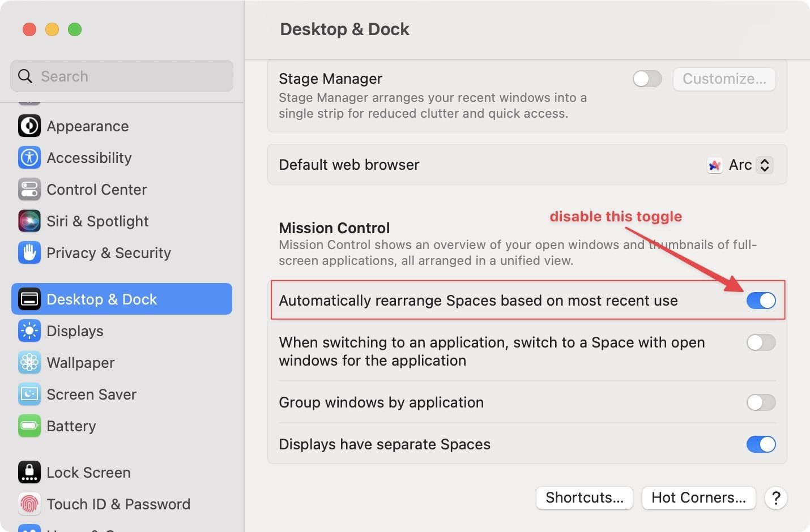The height and width of the screenshot is (532, 810).
Task: Click the Shortcuts... button
Action: click(x=584, y=497)
